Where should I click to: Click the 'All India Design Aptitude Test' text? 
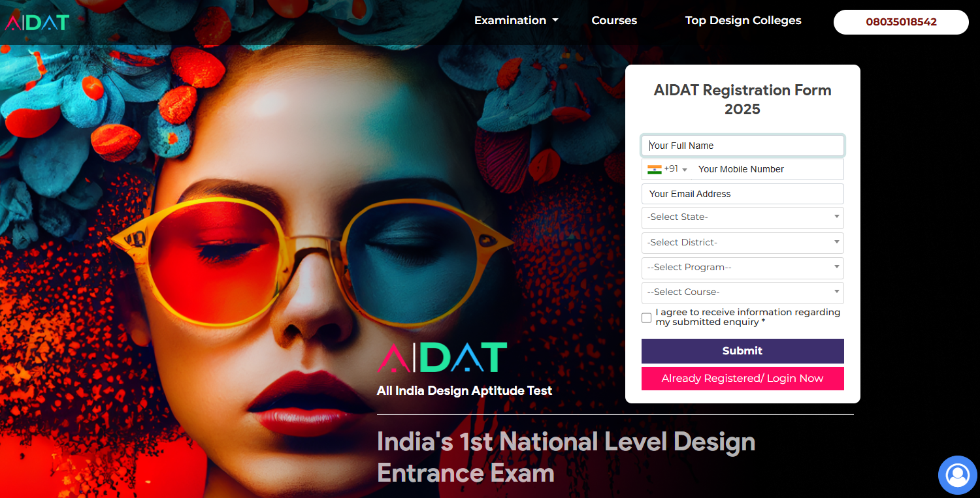pyautogui.click(x=465, y=391)
